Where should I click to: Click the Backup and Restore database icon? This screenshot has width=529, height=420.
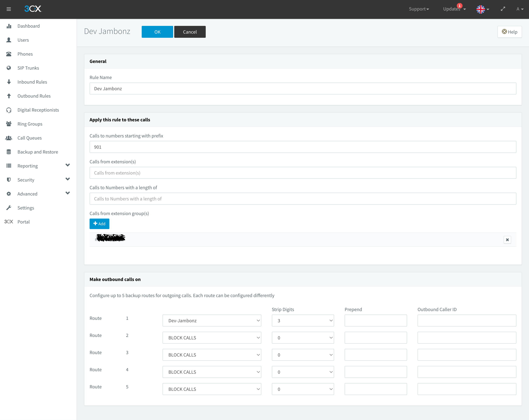coord(9,152)
